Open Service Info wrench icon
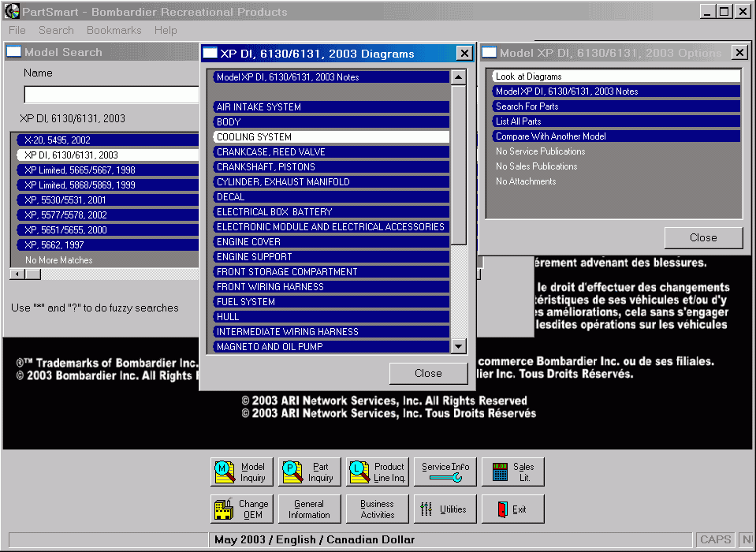Image resolution: width=756 pixels, height=552 pixels. (445, 478)
